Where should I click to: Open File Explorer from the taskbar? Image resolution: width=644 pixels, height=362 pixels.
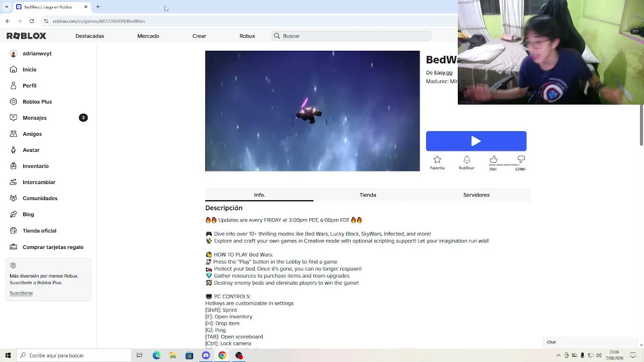pos(173,355)
